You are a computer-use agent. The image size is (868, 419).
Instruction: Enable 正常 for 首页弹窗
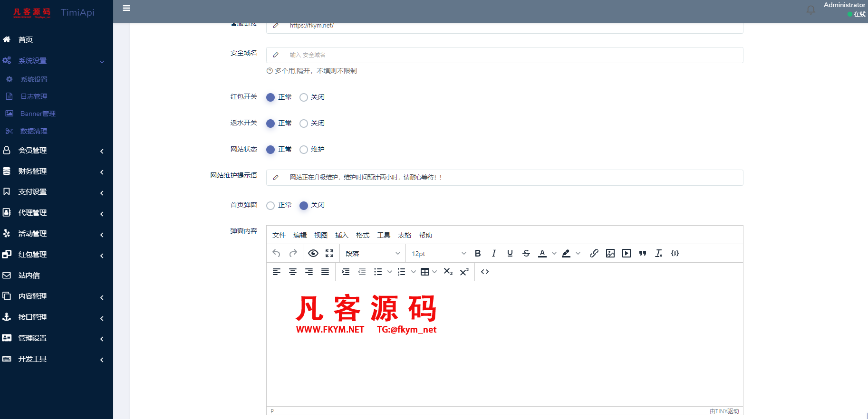coord(270,206)
